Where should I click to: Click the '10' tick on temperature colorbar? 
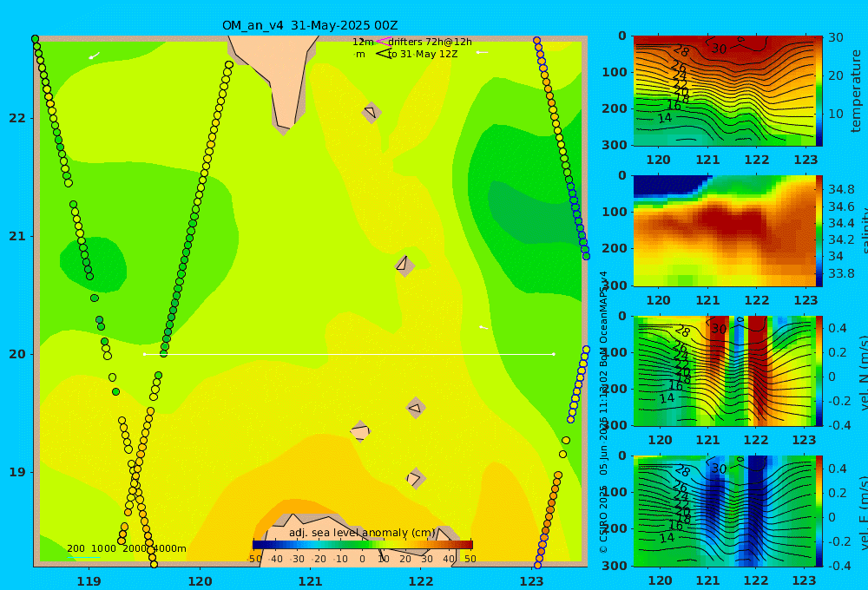click(x=836, y=114)
